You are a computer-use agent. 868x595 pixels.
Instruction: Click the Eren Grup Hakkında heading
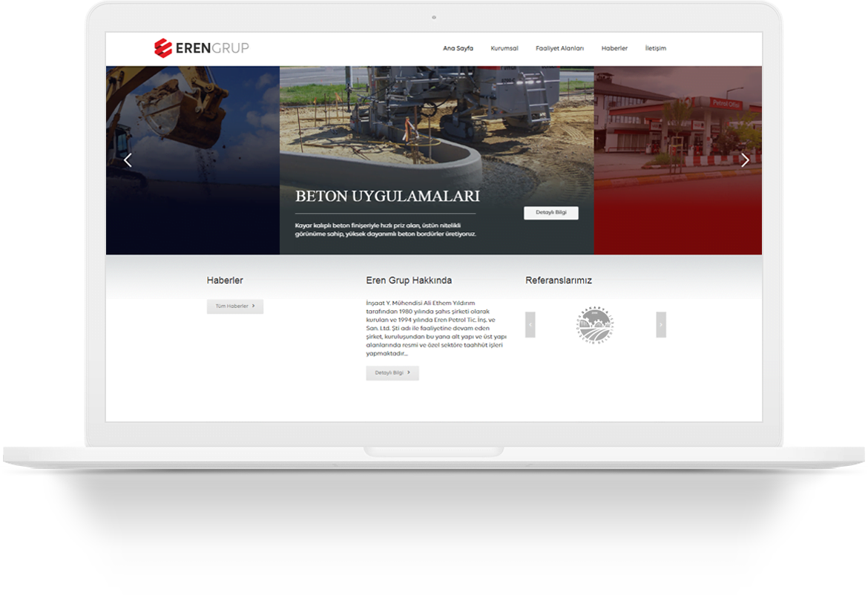point(409,280)
